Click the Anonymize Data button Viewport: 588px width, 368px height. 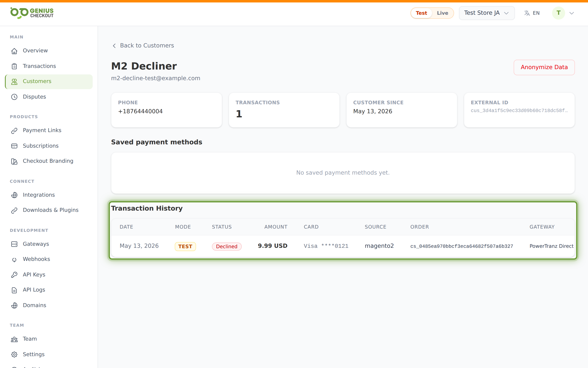pyautogui.click(x=544, y=67)
